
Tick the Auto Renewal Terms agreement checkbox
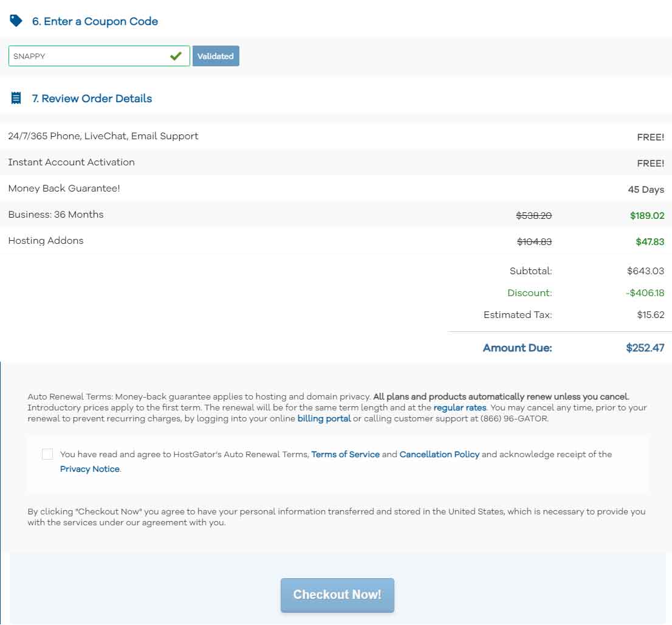click(x=47, y=454)
